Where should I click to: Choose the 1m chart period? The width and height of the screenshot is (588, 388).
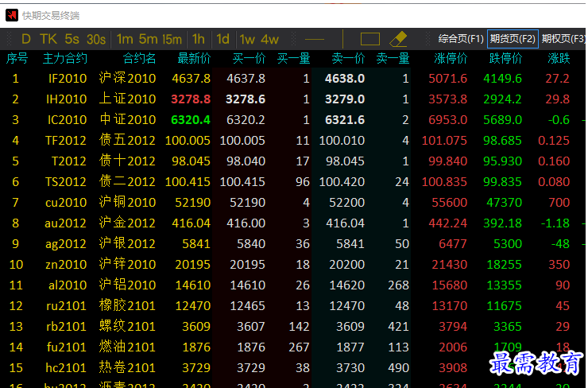click(x=125, y=39)
